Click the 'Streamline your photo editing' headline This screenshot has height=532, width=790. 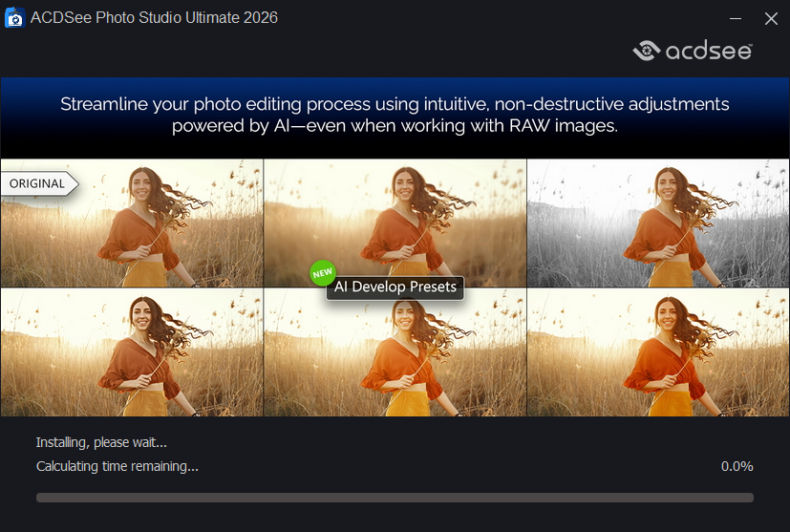pyautogui.click(x=395, y=115)
